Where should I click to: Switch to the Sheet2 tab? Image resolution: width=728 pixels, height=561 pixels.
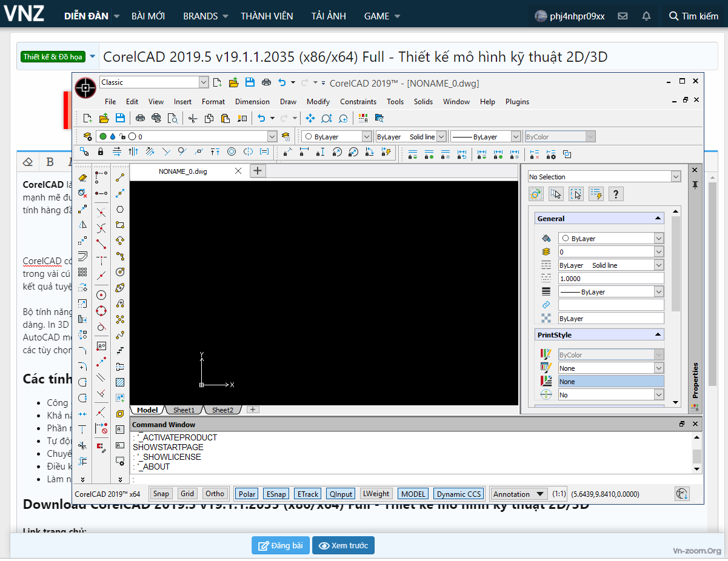222,410
